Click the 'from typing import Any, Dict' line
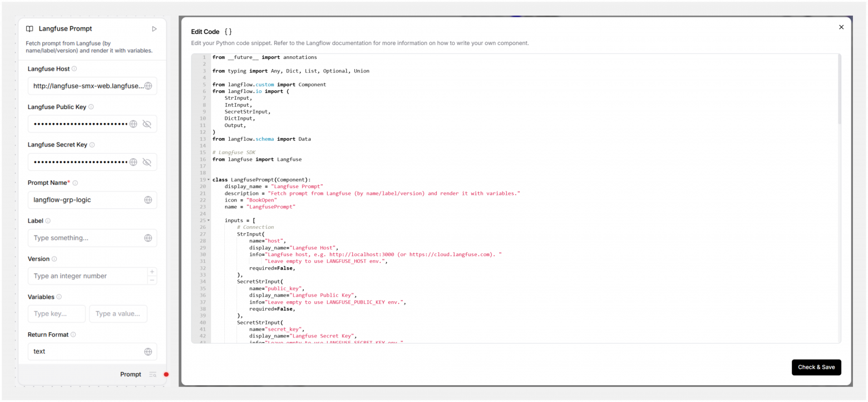 pos(291,71)
